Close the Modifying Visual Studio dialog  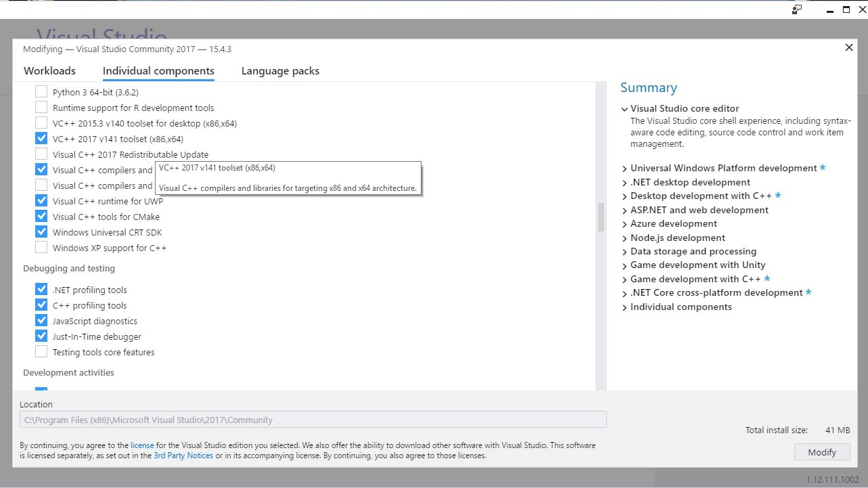[x=849, y=47]
